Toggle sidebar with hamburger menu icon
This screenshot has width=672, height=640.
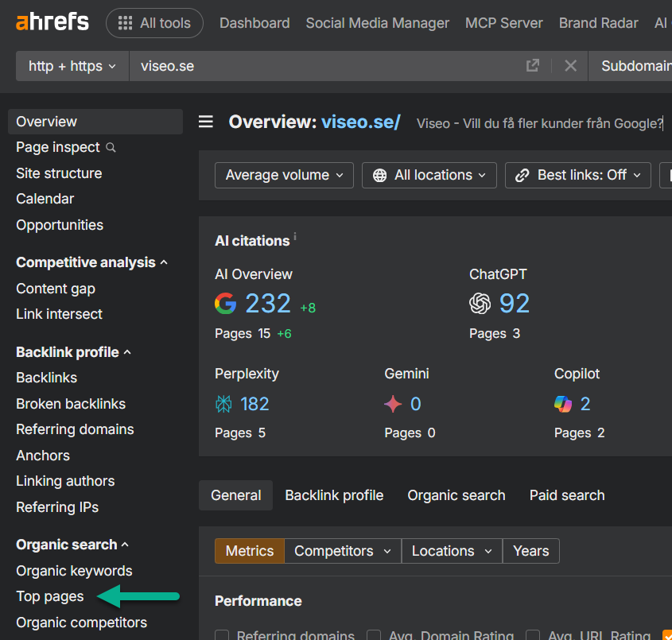point(206,122)
